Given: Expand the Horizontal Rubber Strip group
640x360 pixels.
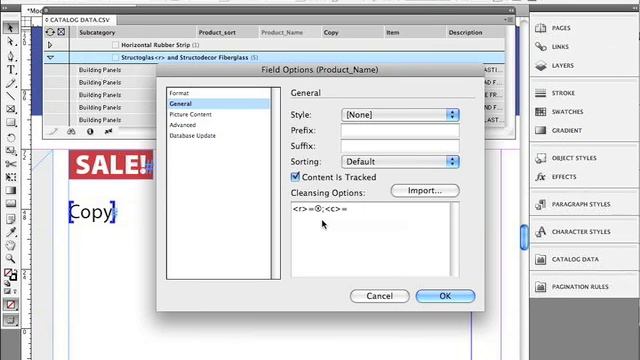Looking at the screenshot, I should click(50, 45).
